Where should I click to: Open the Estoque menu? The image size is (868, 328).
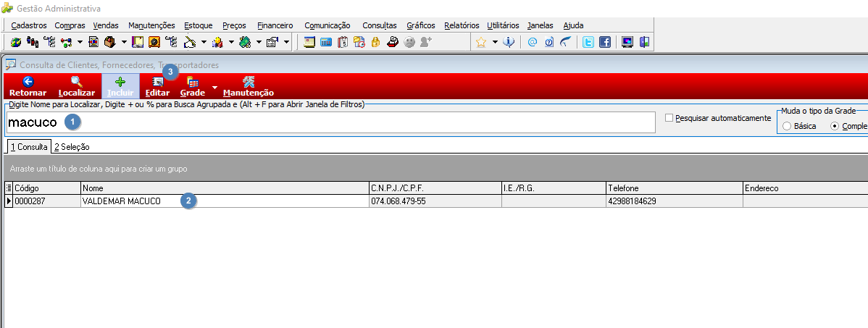tap(199, 25)
